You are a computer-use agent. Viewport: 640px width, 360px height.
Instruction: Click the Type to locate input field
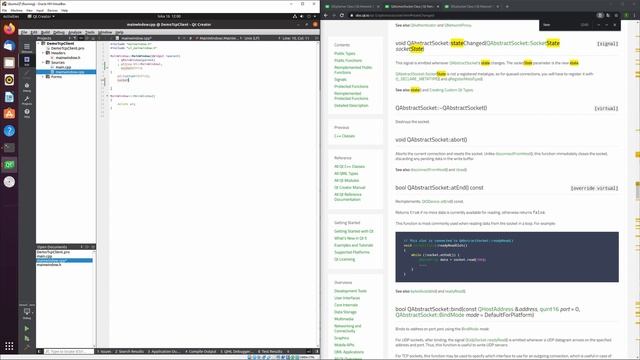tap(68, 351)
